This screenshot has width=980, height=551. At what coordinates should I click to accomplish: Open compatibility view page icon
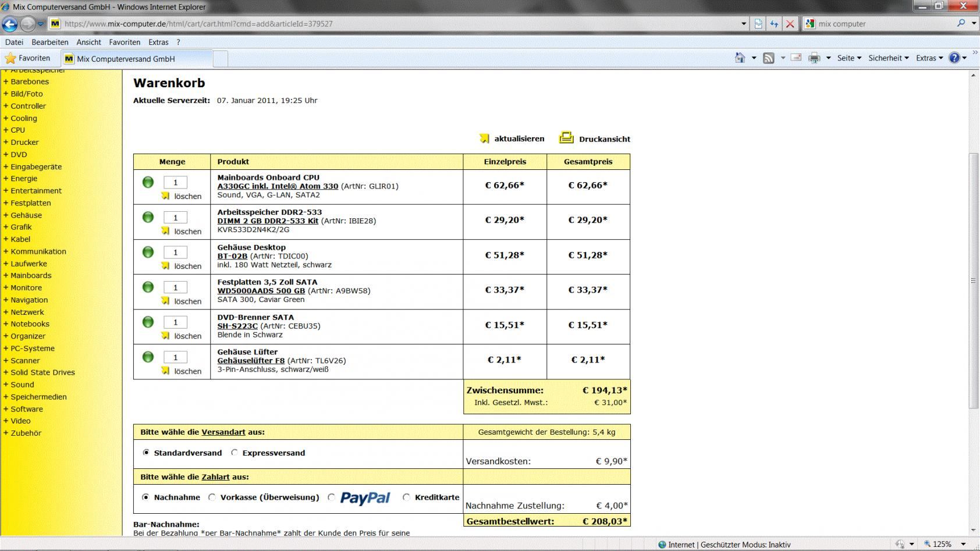758,24
